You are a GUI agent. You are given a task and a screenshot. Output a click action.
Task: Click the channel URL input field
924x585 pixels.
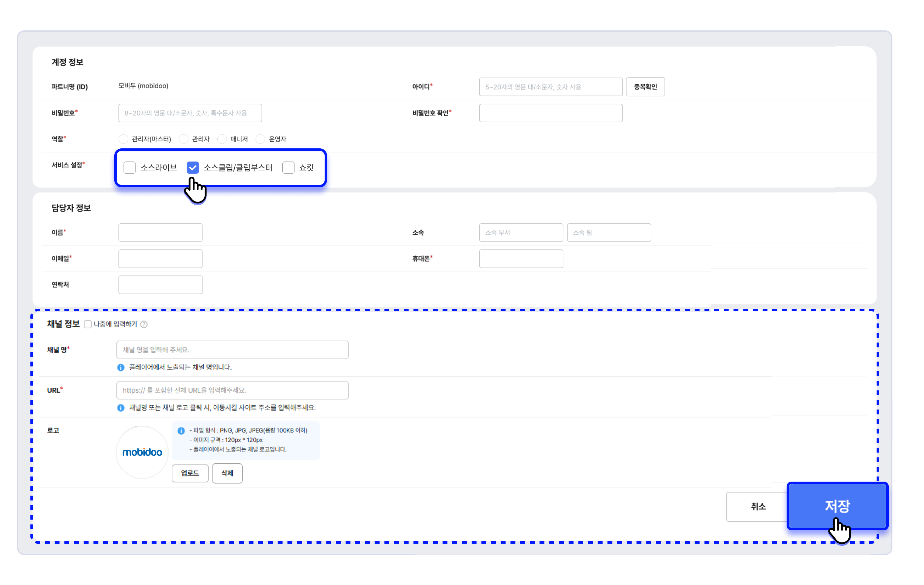[x=232, y=390]
